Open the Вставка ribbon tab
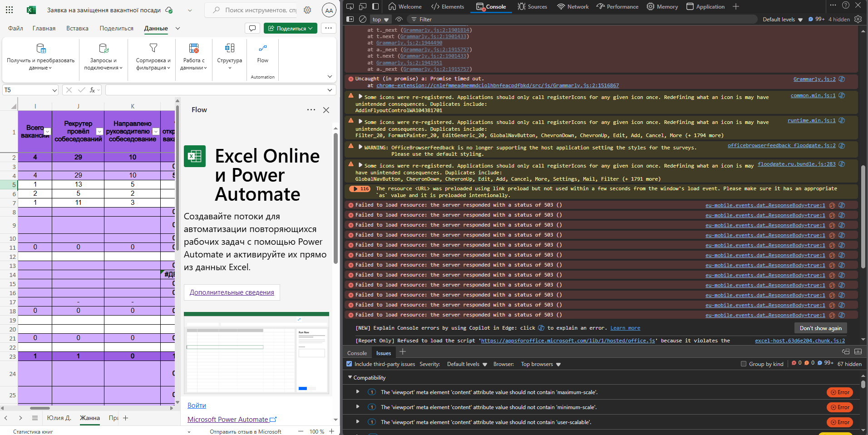868x435 pixels. 77,28
